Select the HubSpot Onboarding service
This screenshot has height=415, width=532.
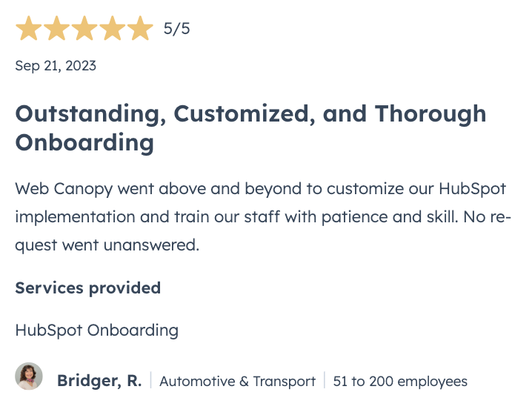(x=97, y=331)
